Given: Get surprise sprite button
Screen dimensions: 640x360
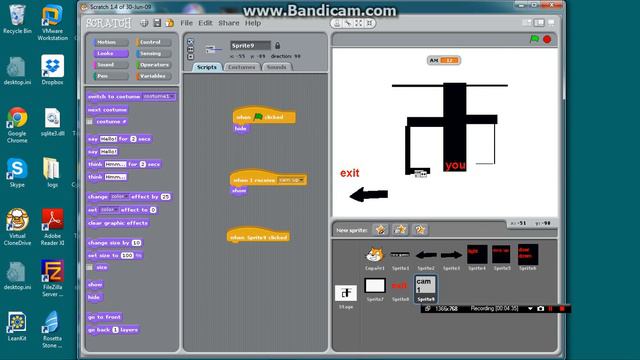Looking at the screenshot, I should pos(420,230).
